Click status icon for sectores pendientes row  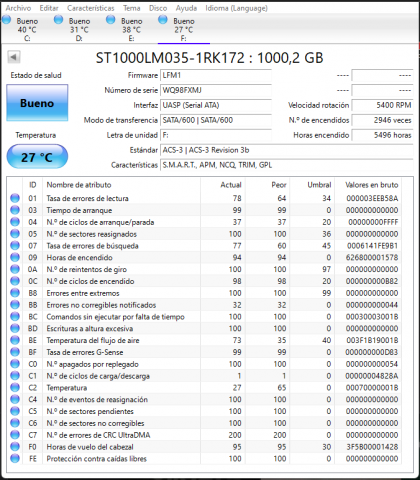pos(15,411)
